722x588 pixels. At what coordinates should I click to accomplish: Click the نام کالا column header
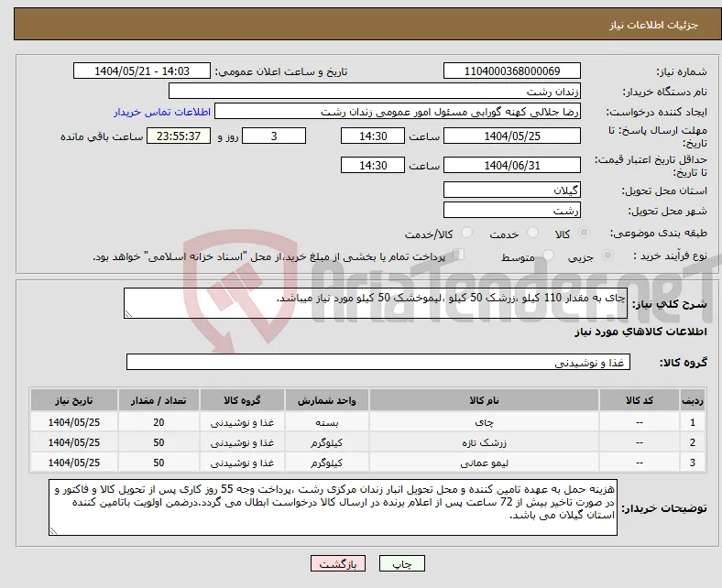coord(484,400)
